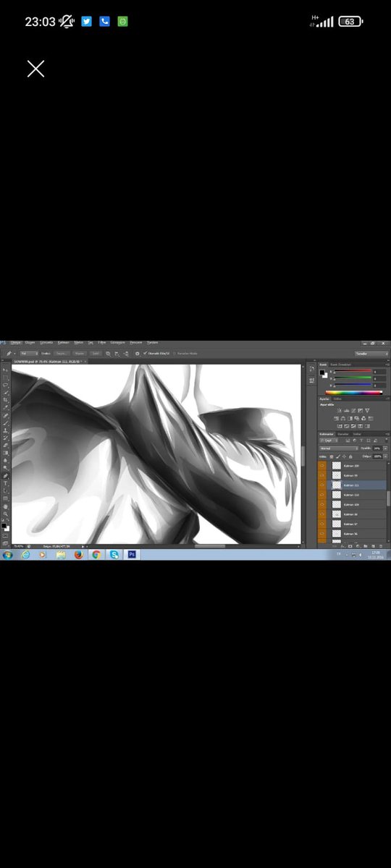Image resolution: width=391 pixels, height=868 pixels.
Task: Open the layer fx styles button
Action: [342, 546]
